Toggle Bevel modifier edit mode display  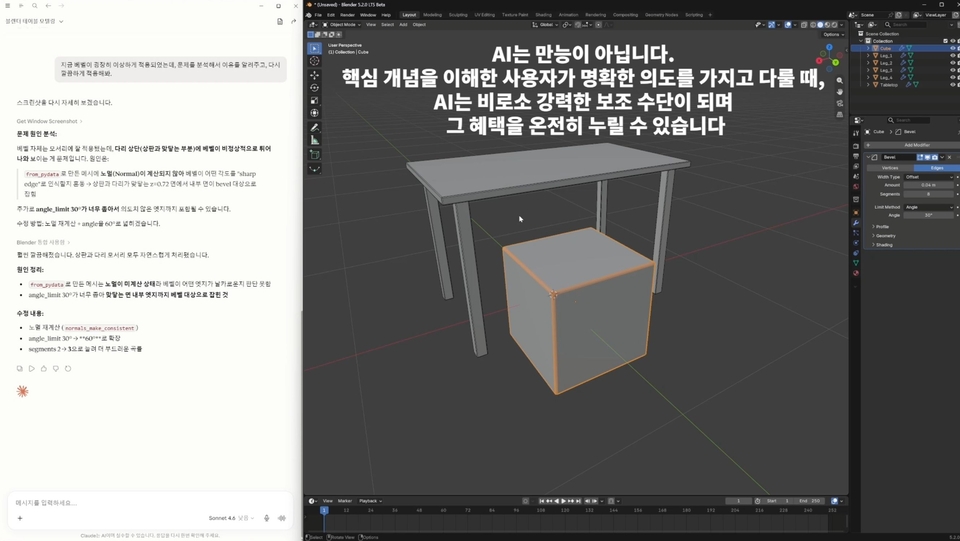(x=920, y=157)
